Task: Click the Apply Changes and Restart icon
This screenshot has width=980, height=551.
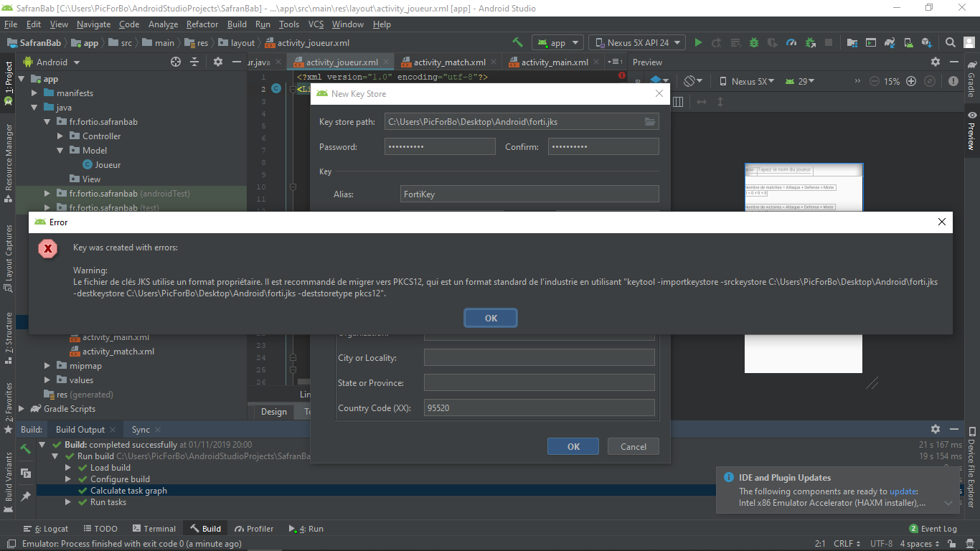Action: click(717, 42)
